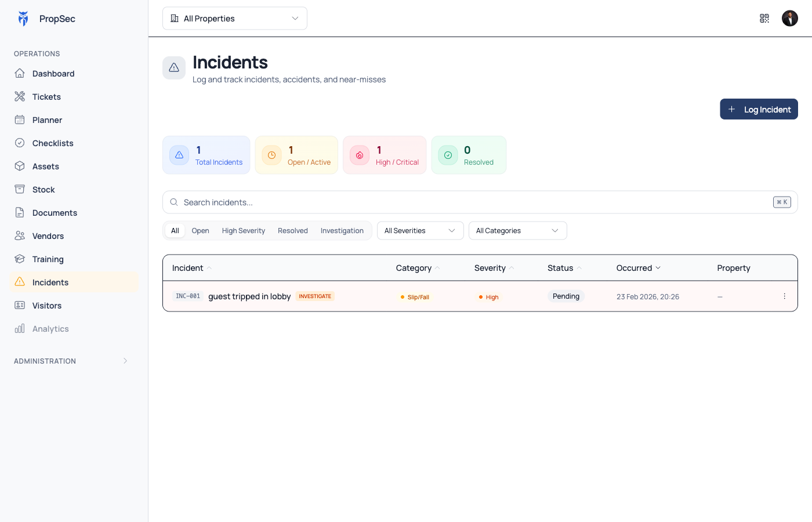Viewport: 812px width, 522px height.
Task: Click the Property column header
Action: point(734,268)
